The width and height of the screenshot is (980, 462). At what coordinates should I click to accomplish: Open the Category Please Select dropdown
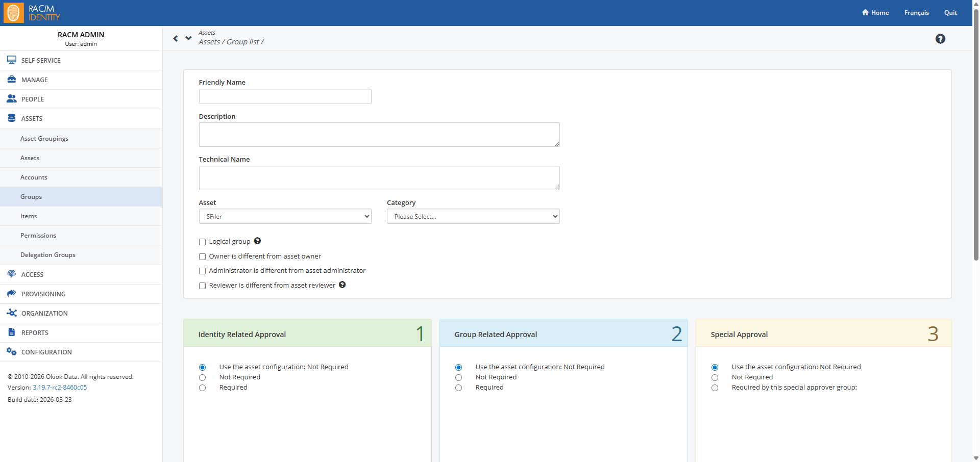click(473, 216)
